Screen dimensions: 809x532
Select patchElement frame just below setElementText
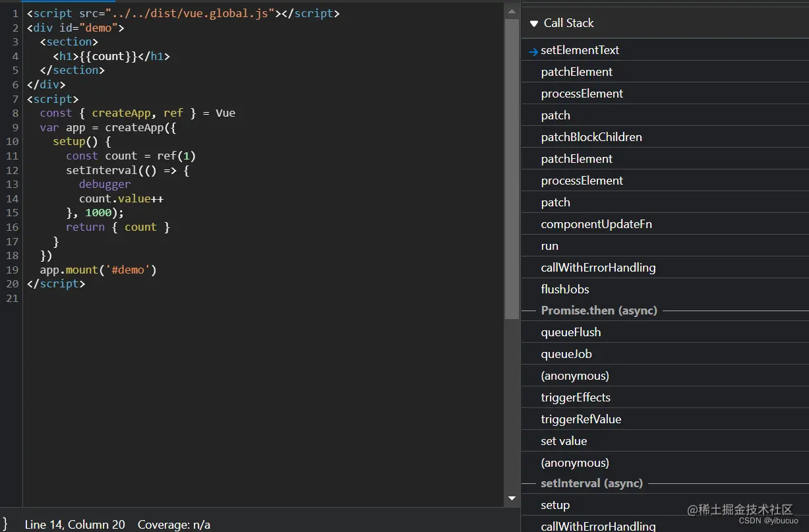click(x=665, y=72)
